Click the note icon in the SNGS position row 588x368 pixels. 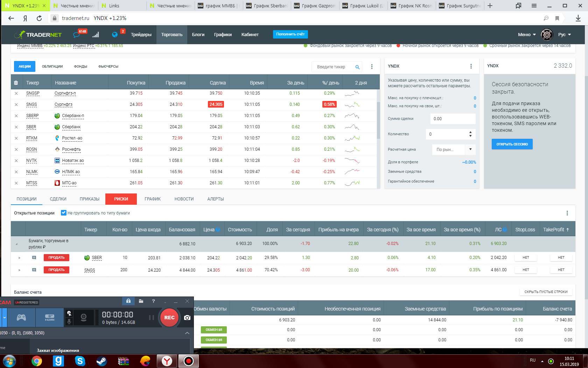click(34, 270)
